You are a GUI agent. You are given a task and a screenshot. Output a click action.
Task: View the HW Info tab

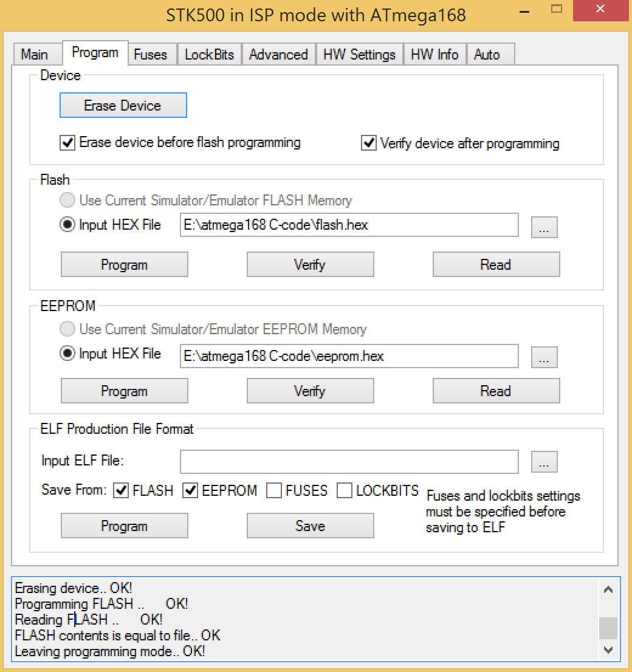(x=434, y=55)
